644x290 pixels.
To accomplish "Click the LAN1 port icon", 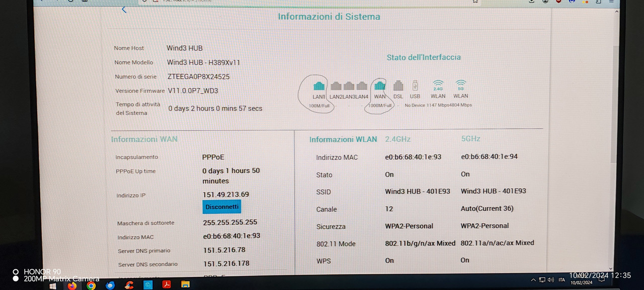I will (318, 85).
